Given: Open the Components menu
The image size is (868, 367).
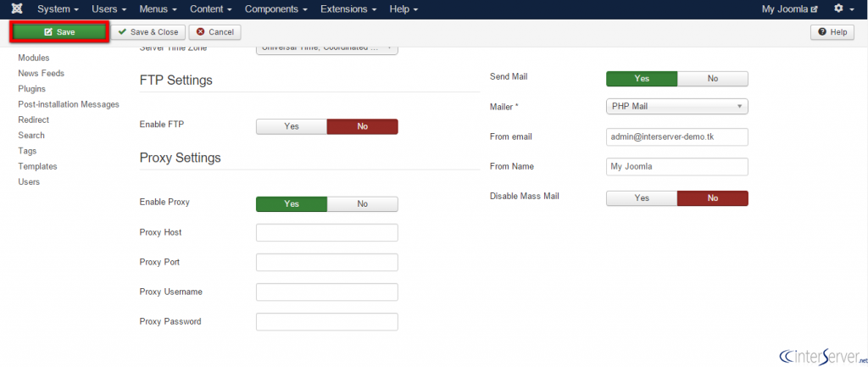Looking at the screenshot, I should 276,9.
